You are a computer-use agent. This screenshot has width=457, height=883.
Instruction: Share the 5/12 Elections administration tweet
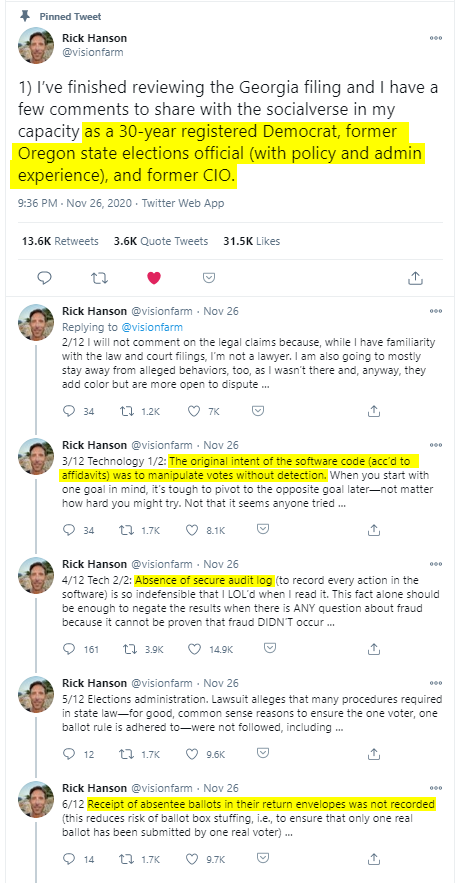click(x=373, y=753)
